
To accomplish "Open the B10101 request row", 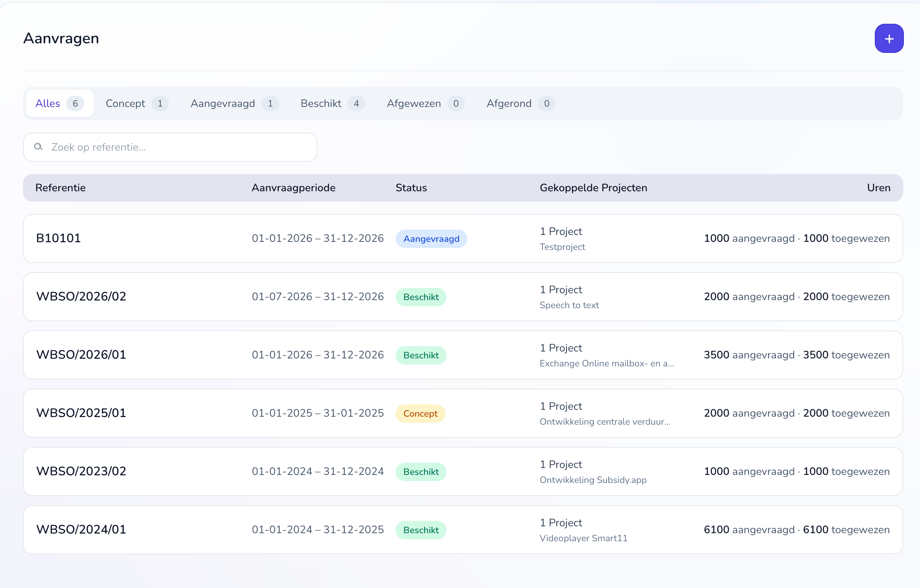I will 463,238.
